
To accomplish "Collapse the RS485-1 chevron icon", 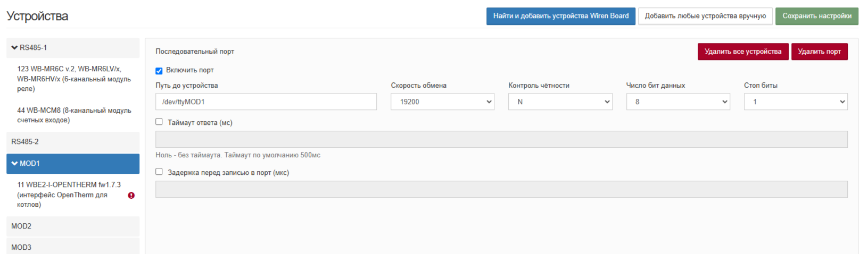I will click(14, 48).
